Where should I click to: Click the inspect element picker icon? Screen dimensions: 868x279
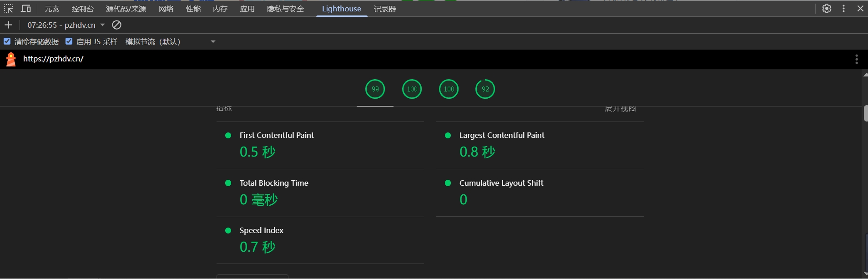(x=8, y=9)
